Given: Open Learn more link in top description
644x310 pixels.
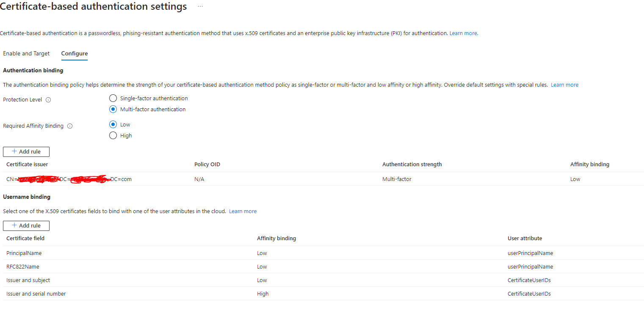Looking at the screenshot, I should tap(464, 33).
